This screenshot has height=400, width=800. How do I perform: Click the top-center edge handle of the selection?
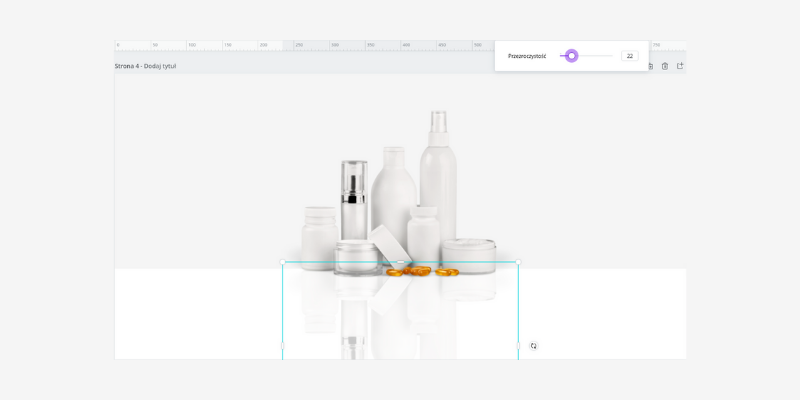(401, 262)
